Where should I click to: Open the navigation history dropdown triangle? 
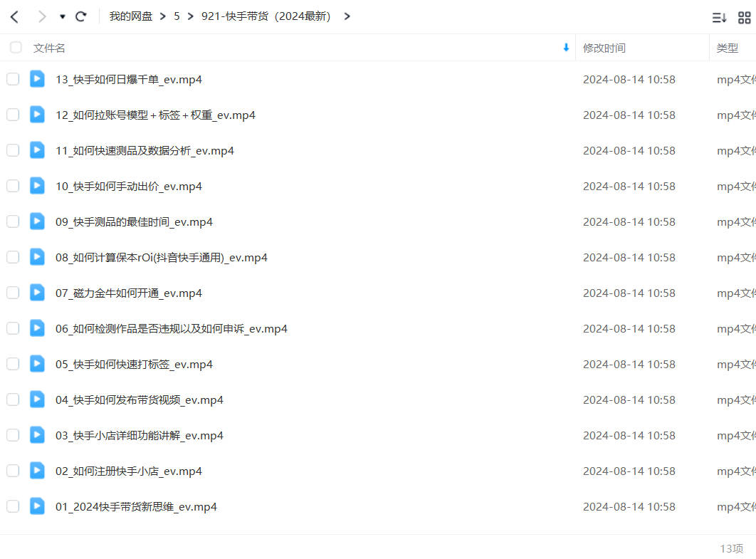point(62,17)
